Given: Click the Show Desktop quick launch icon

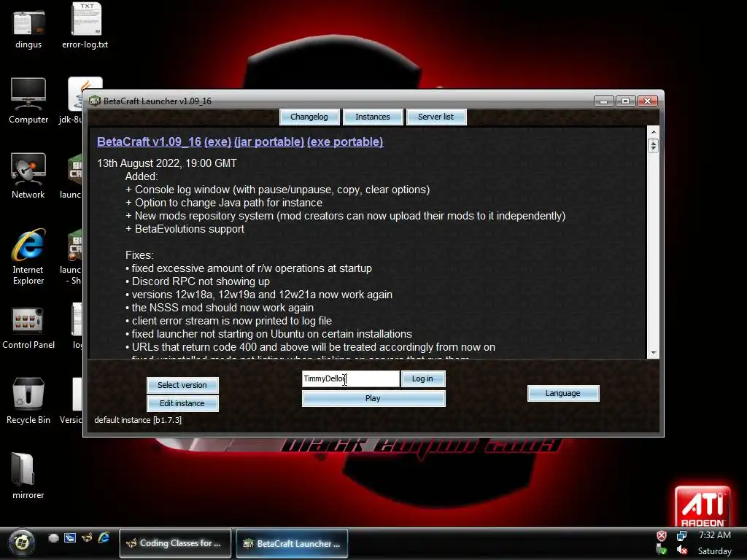Looking at the screenshot, I should tap(54, 538).
